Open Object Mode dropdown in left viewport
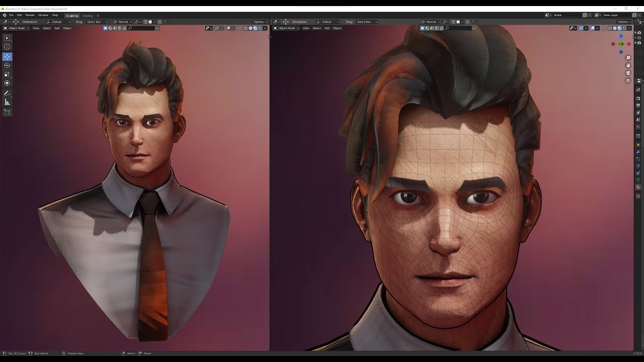The width and height of the screenshot is (644, 362). (16, 28)
